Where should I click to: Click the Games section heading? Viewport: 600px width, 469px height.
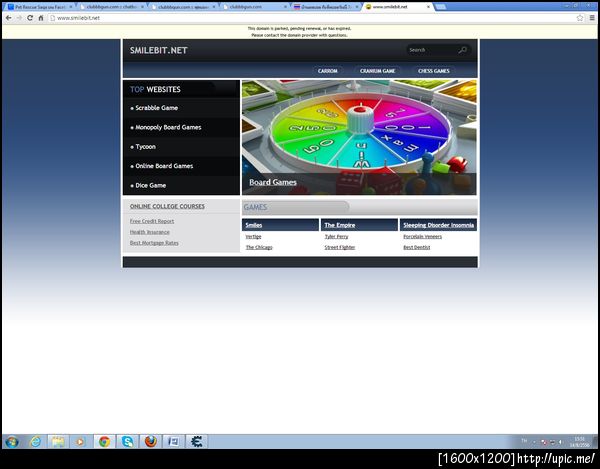point(255,207)
